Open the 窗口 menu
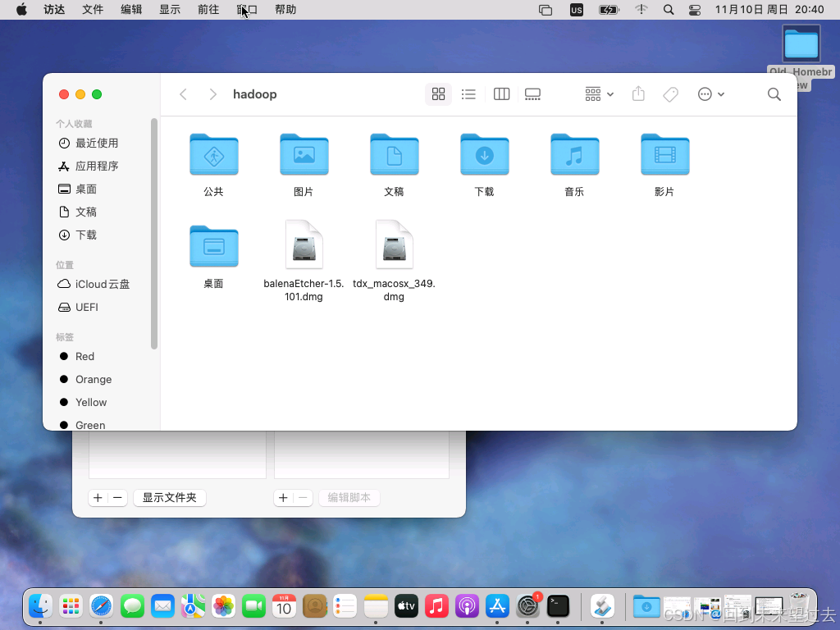The height and width of the screenshot is (630, 840). (246, 10)
